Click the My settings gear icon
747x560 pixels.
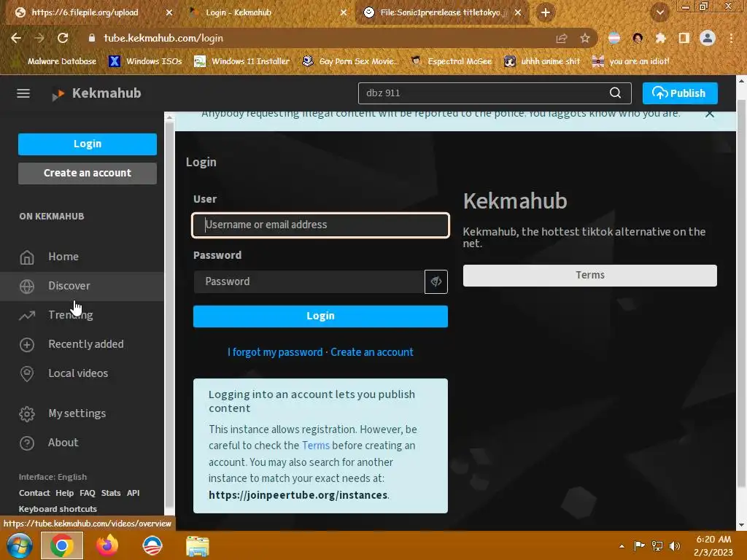(27, 414)
